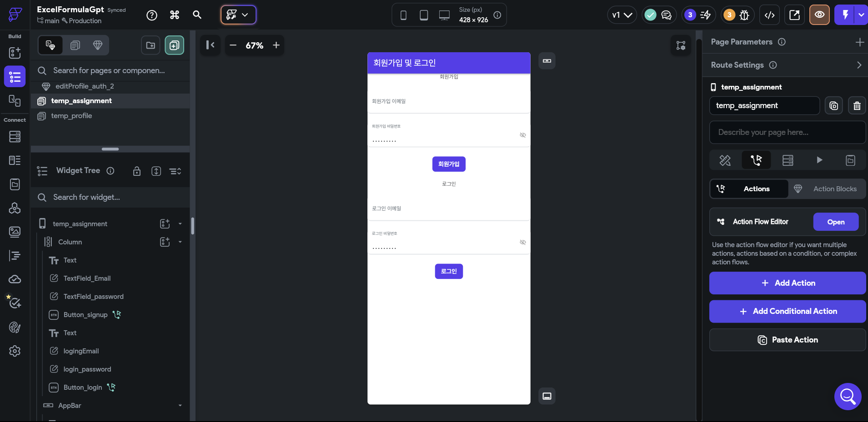The height and width of the screenshot is (422, 868).
Task: Click the create new folder icon
Action: pyautogui.click(x=151, y=45)
